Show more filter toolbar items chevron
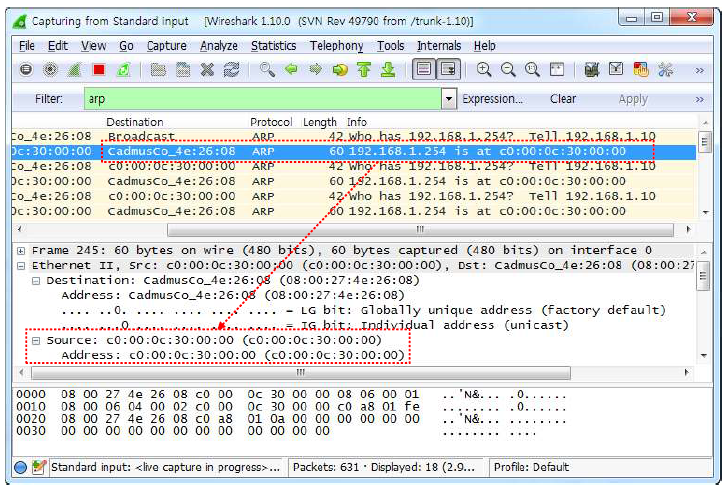The height and width of the screenshot is (489, 725). pyautogui.click(x=700, y=99)
